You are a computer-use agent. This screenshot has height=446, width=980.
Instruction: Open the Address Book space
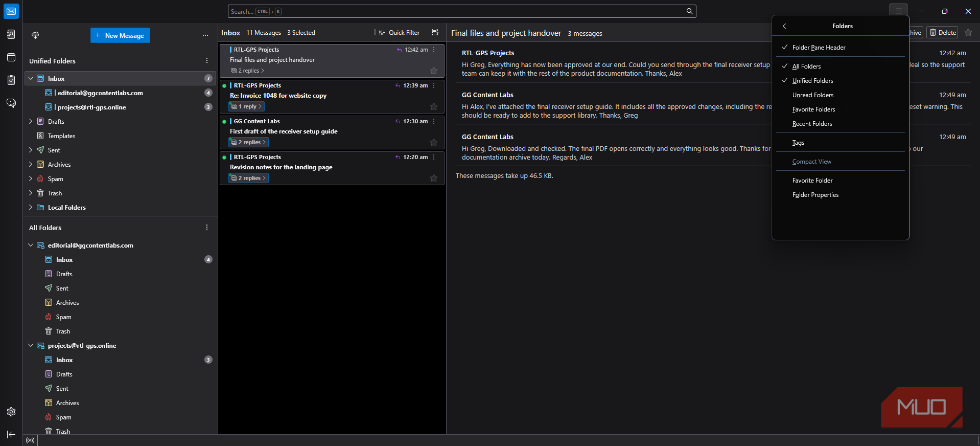11,34
